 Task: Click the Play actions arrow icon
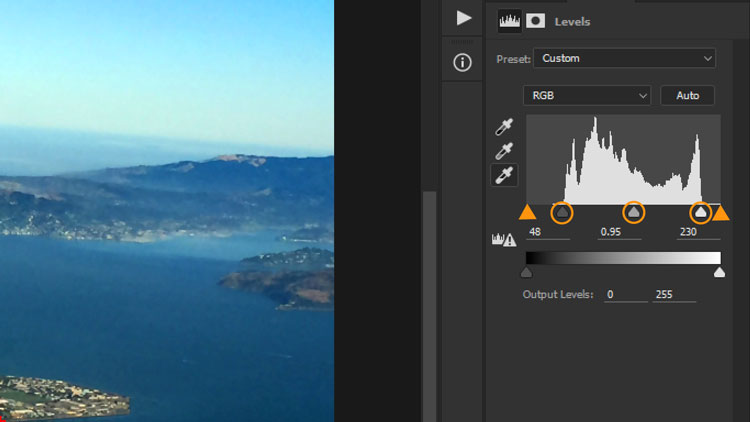463,18
